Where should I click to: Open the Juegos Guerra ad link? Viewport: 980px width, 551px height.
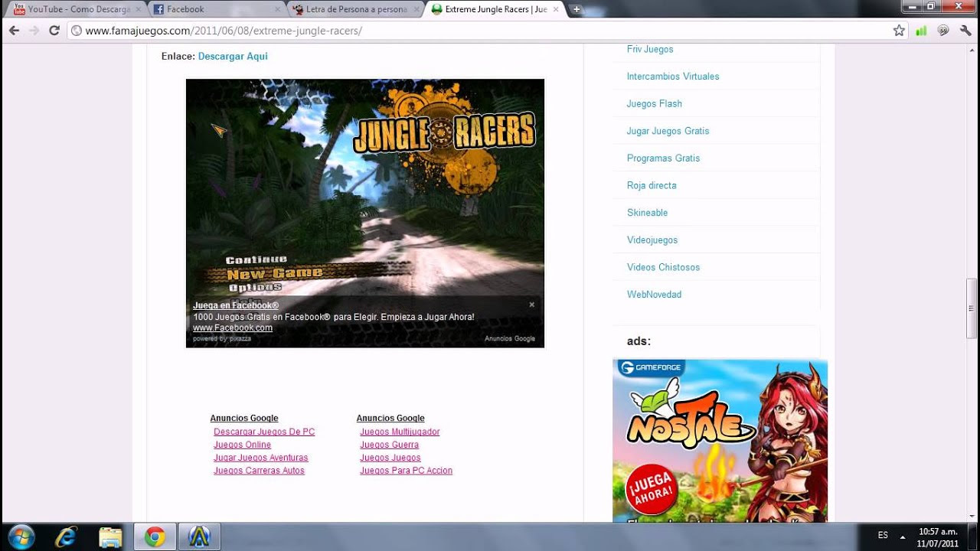coord(389,445)
